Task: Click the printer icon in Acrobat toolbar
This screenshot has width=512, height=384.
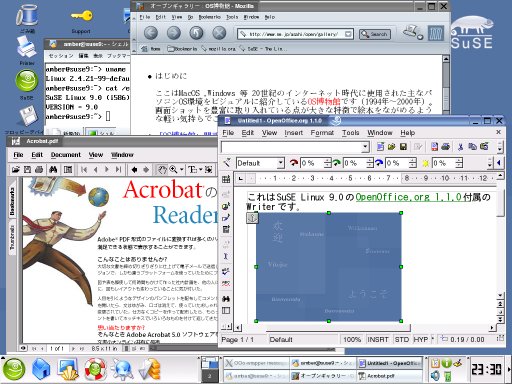Action: click(x=39, y=170)
